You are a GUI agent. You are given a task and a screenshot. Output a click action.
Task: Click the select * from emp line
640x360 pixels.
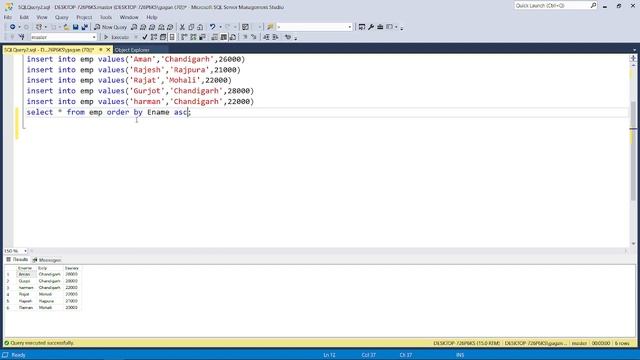point(109,112)
